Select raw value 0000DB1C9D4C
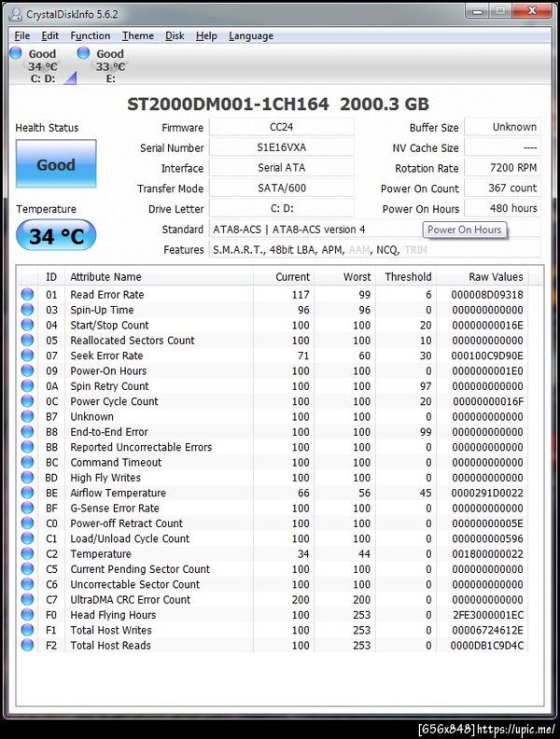Image resolution: width=560 pixels, height=739 pixels. [x=487, y=645]
